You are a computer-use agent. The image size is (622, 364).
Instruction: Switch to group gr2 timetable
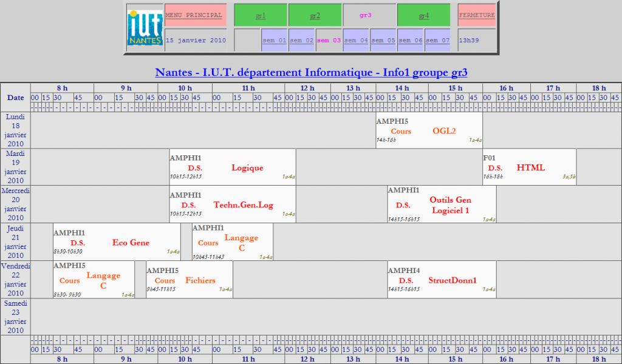pyautogui.click(x=315, y=15)
